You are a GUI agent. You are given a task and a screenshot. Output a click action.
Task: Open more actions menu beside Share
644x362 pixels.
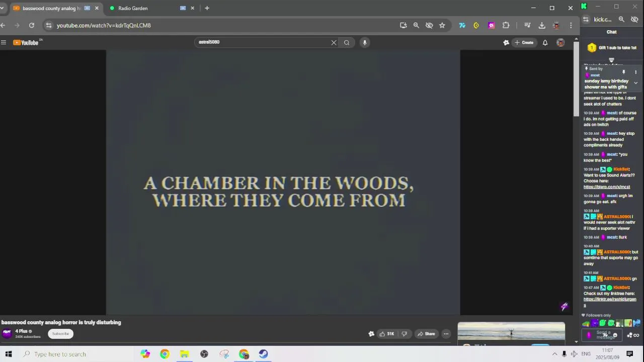click(x=446, y=334)
